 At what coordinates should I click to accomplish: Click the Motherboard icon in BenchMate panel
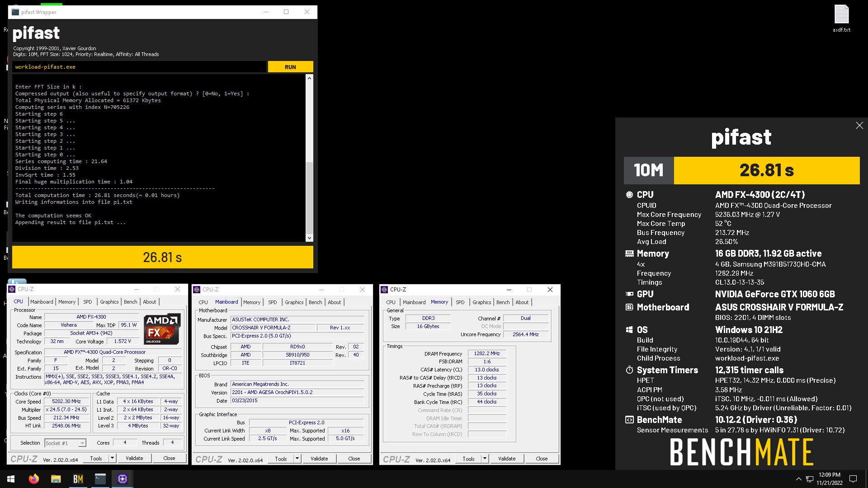tap(629, 307)
